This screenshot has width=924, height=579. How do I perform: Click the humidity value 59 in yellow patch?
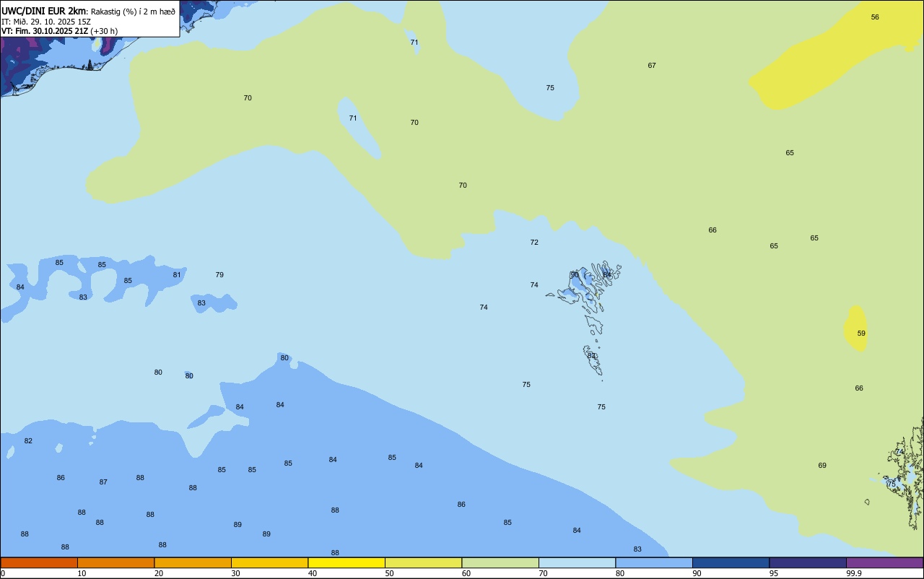pyautogui.click(x=861, y=333)
